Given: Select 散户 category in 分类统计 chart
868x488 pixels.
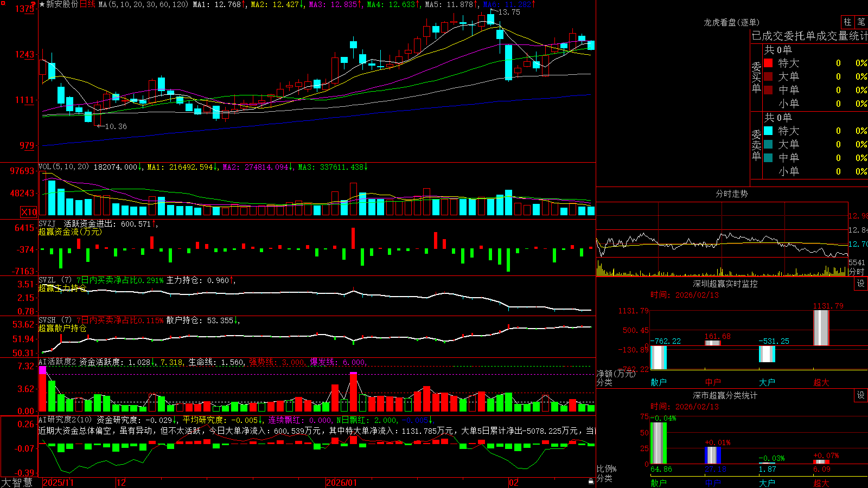Looking at the screenshot, I should tap(659, 483).
